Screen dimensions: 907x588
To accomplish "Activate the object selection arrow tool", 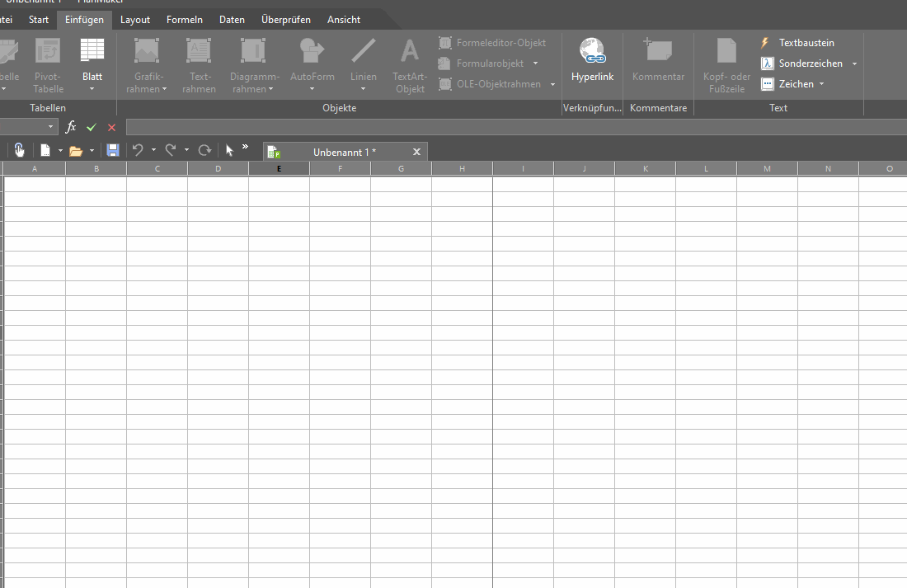I will click(230, 150).
